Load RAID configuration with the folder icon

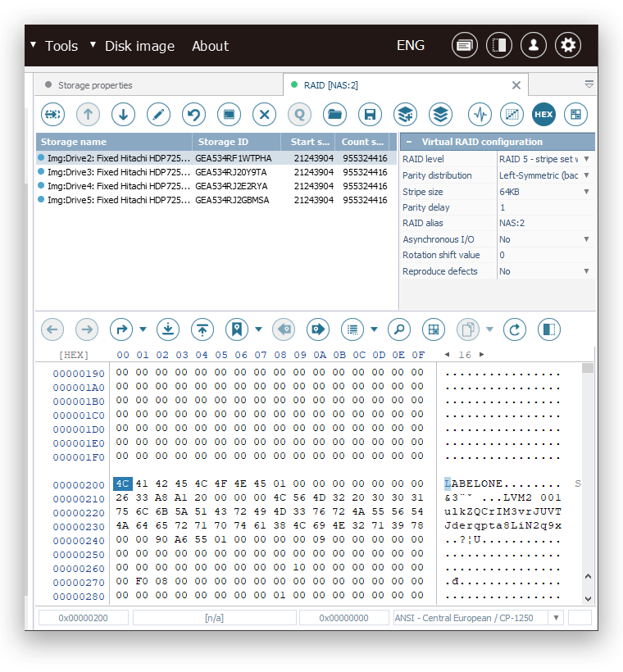(334, 115)
